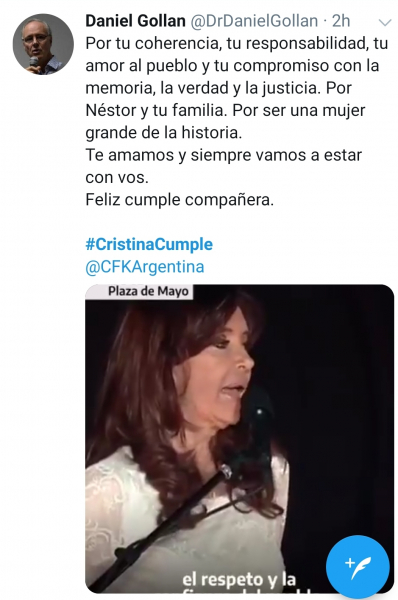Click the 'Te amamos y siempre vamos' line
The image size is (398, 600).
click(223, 155)
